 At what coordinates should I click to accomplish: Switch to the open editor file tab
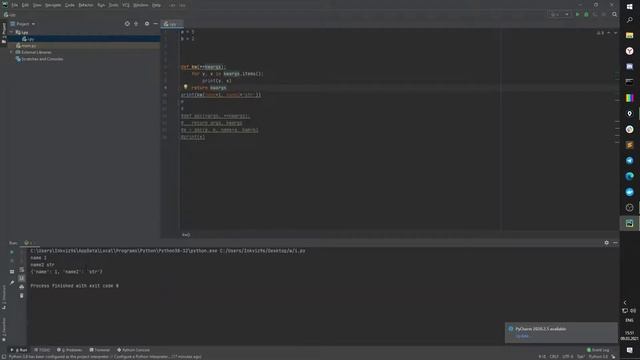point(171,24)
